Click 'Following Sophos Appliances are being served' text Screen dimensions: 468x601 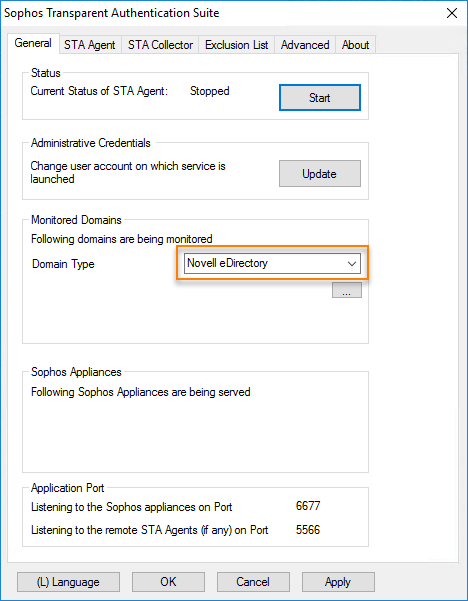(141, 392)
